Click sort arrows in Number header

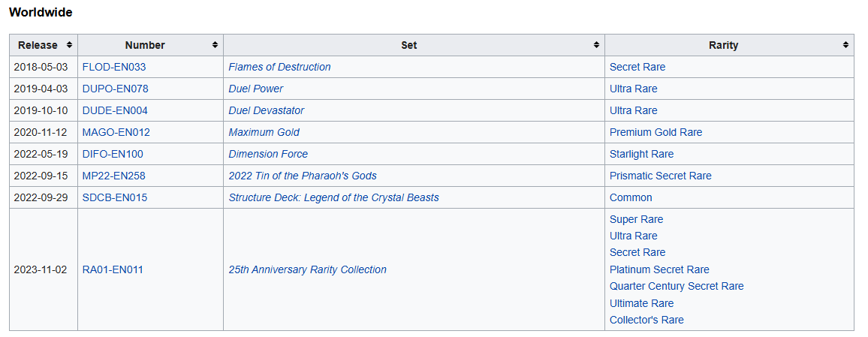tap(215, 45)
